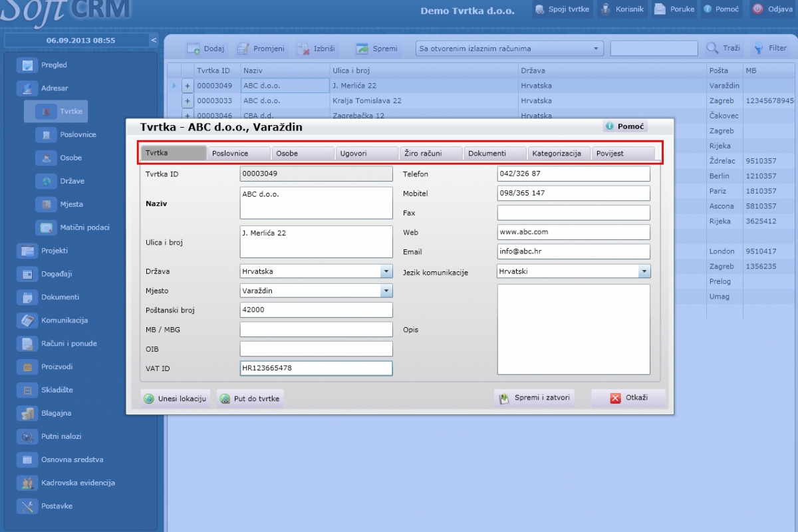This screenshot has height=532, width=798.
Task: Switch to the Ugovori tab
Action: pyautogui.click(x=367, y=154)
